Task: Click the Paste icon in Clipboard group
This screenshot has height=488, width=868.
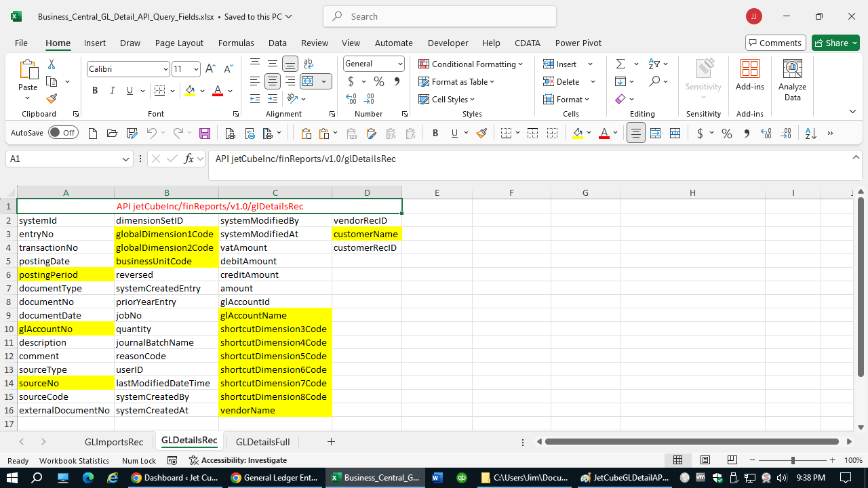Action: [x=28, y=70]
